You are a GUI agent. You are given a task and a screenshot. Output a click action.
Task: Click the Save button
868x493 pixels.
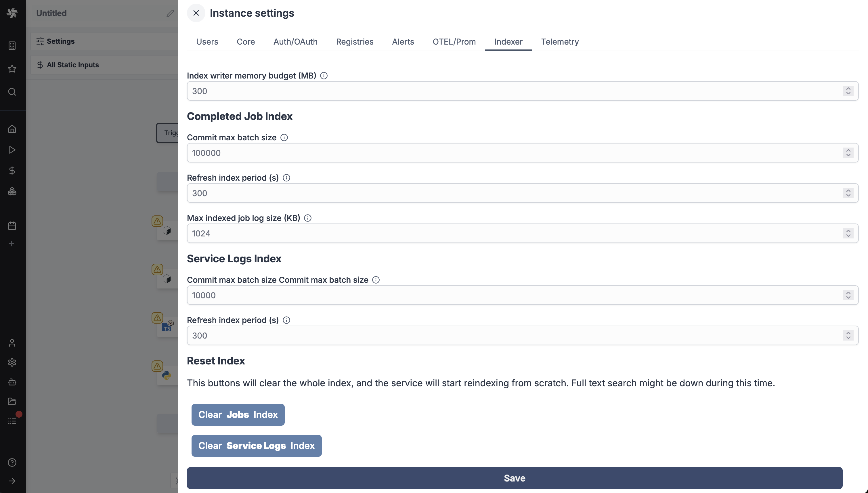(515, 477)
